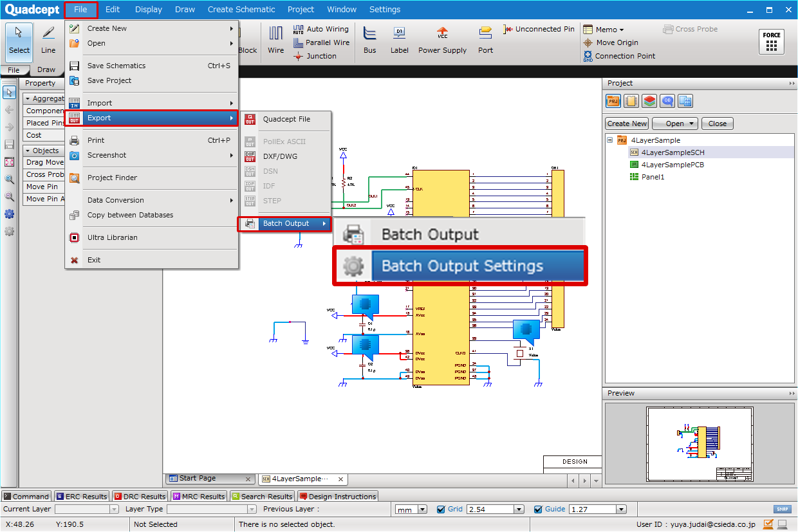Choose Quadcept File export option
This screenshot has width=798, height=532.
pyautogui.click(x=285, y=119)
